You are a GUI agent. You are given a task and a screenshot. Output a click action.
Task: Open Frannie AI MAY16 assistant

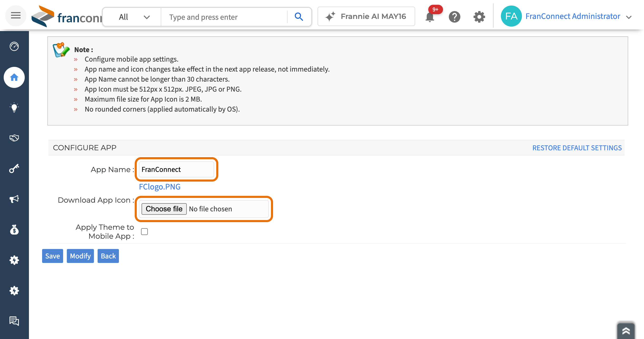[x=366, y=16]
